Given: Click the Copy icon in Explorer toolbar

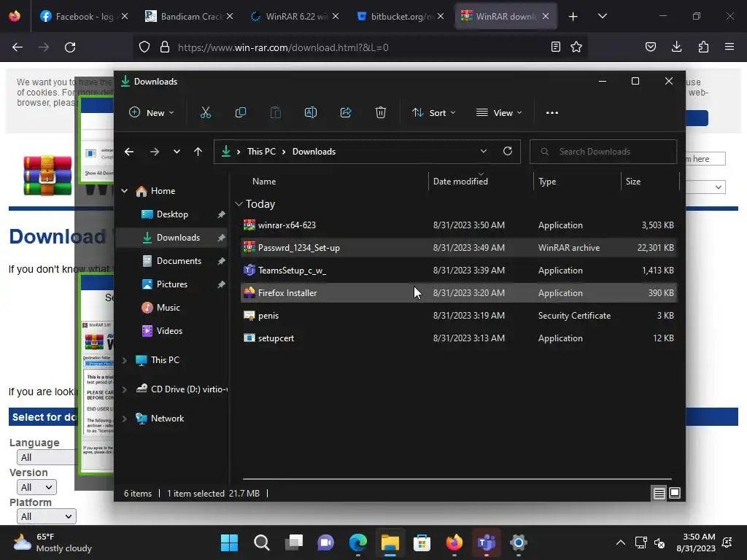Looking at the screenshot, I should [x=241, y=113].
